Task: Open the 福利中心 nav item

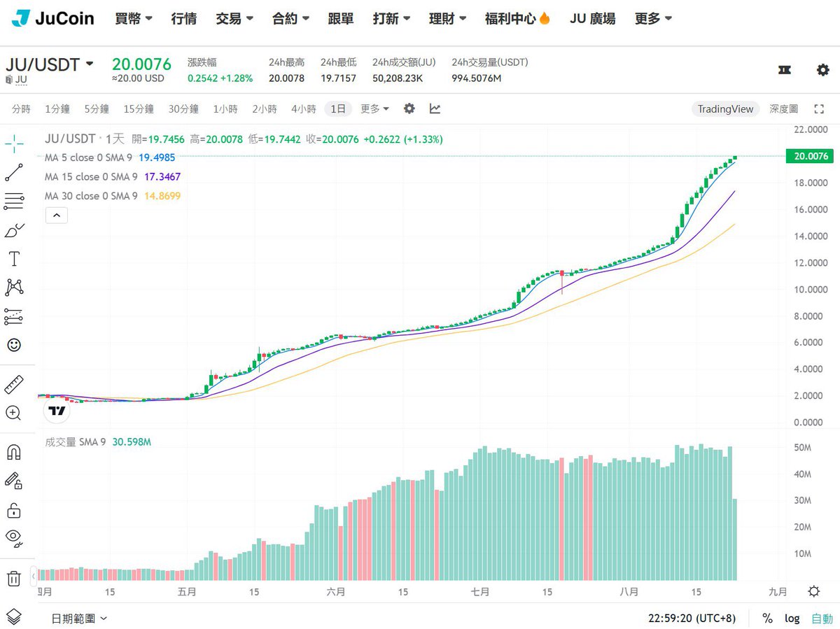Action: (x=517, y=19)
